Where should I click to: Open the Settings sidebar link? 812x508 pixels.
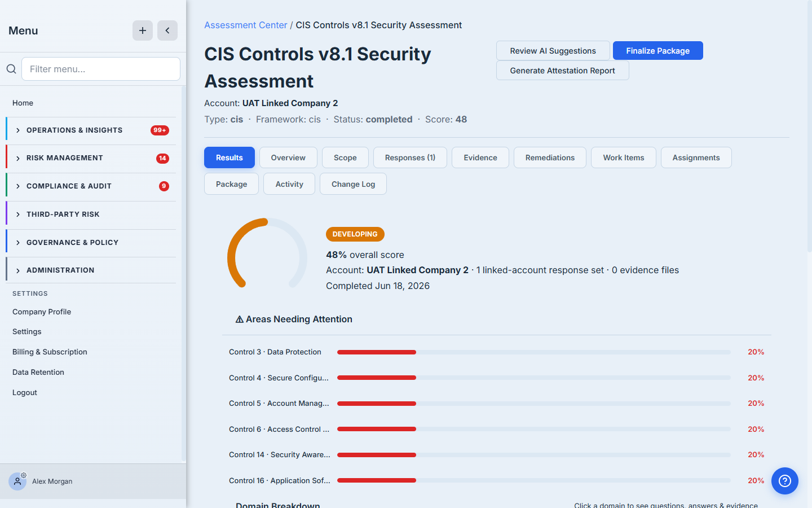coord(27,331)
